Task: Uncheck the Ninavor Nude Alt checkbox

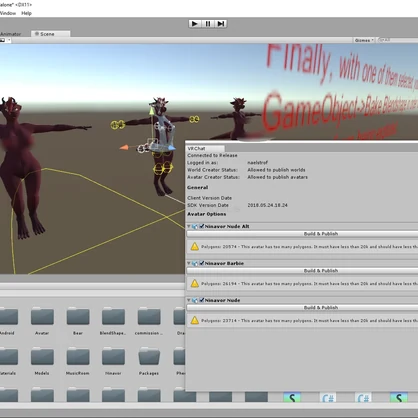Action: click(x=201, y=226)
